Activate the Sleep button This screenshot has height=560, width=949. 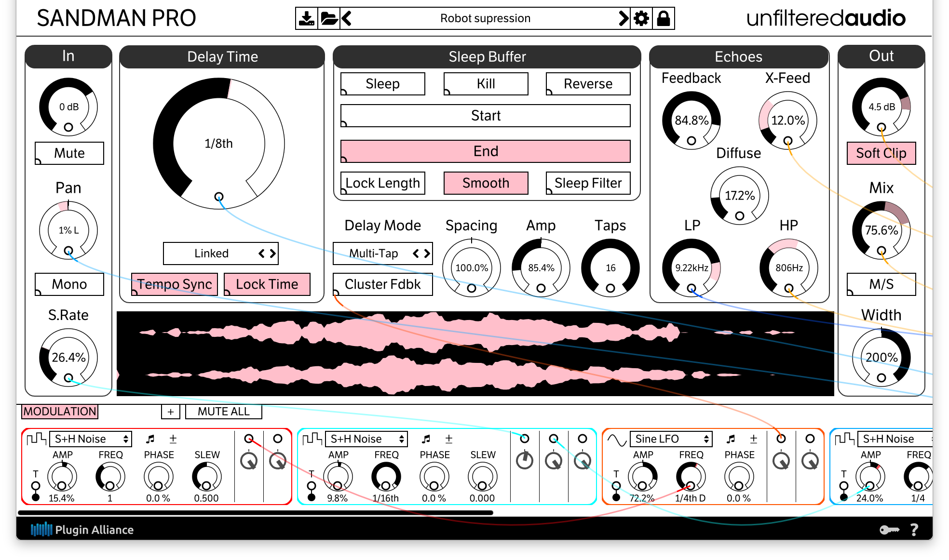[383, 84]
